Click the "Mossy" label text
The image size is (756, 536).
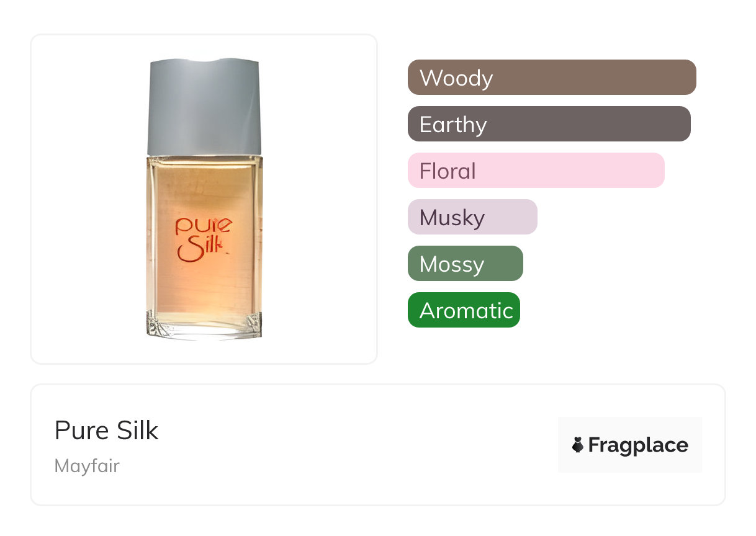click(x=452, y=264)
